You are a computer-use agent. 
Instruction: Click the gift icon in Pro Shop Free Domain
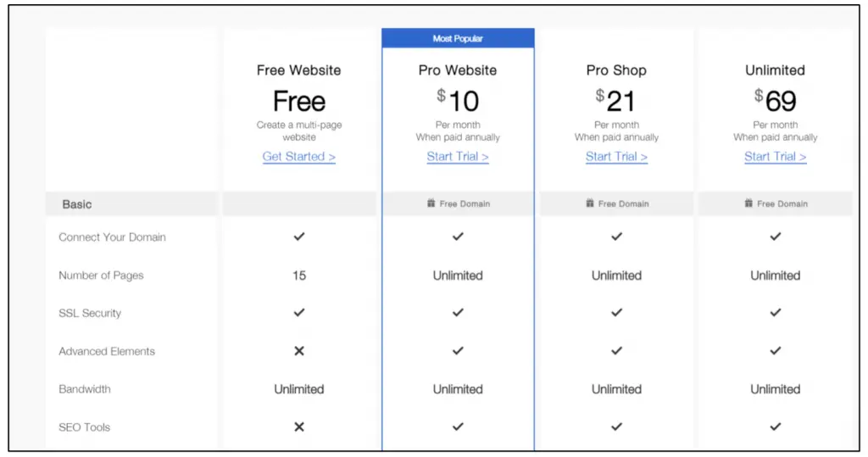coord(590,203)
